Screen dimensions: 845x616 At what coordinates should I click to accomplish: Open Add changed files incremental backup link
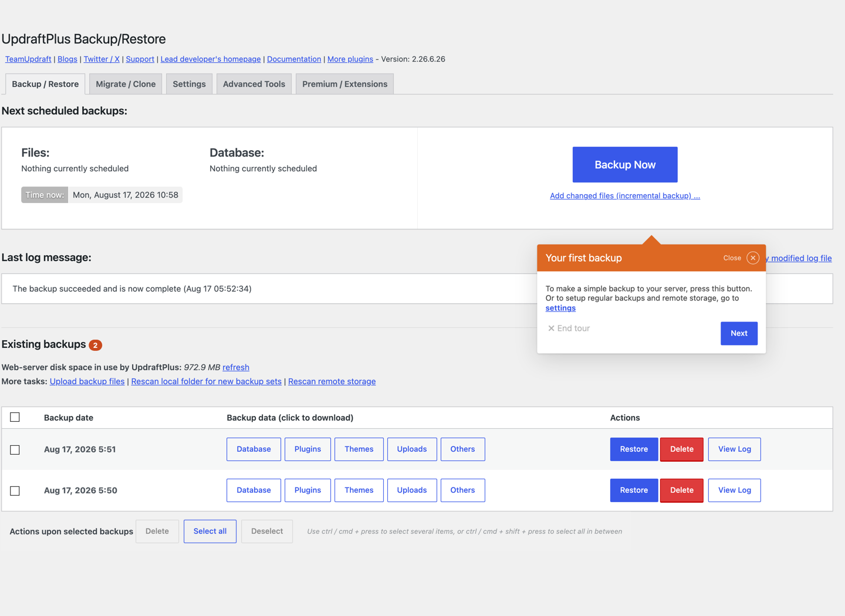coord(625,196)
